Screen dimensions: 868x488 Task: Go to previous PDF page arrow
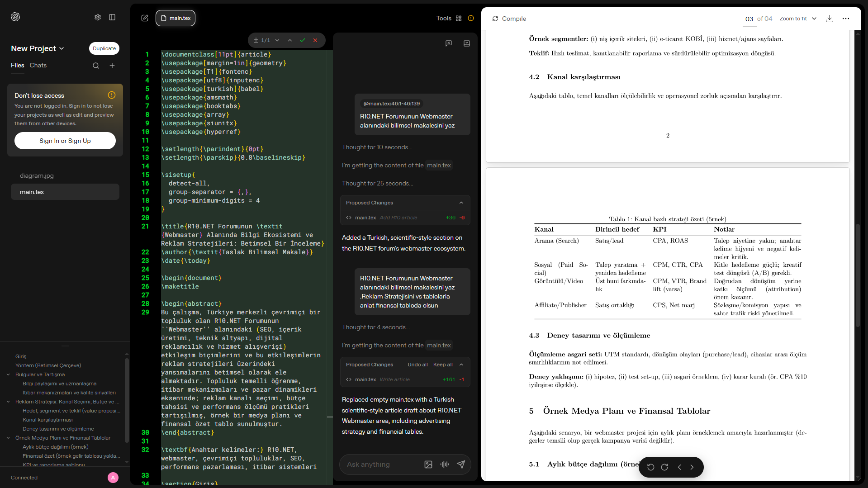tap(679, 467)
